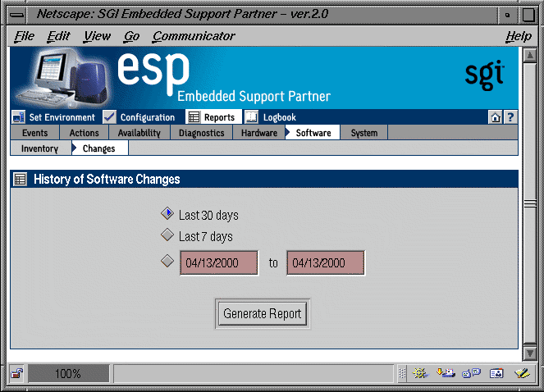Open the Communicator menu
The height and width of the screenshot is (392, 544).
click(194, 36)
